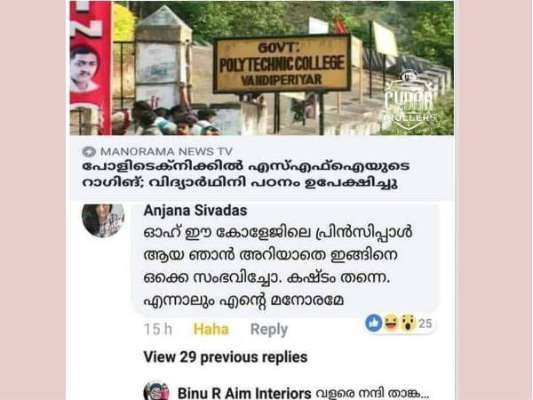Open Anjana Sivadas profile picture
The width and height of the screenshot is (533, 400).
[x=103, y=220]
